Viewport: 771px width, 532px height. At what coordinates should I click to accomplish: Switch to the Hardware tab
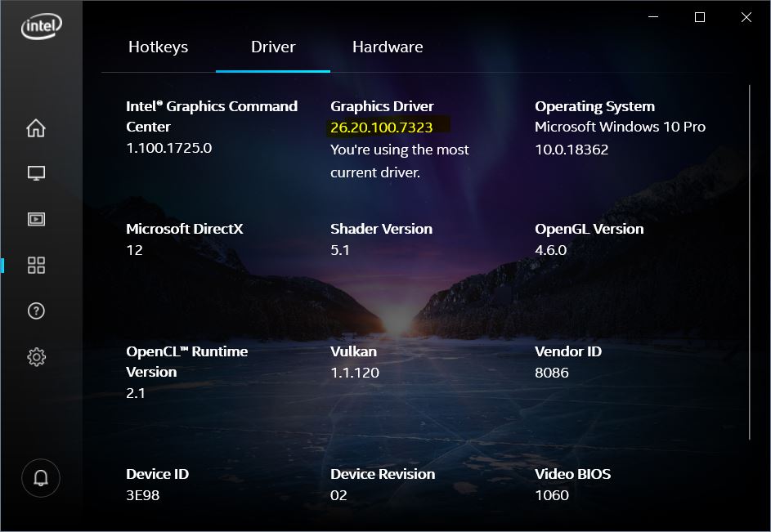click(x=388, y=47)
